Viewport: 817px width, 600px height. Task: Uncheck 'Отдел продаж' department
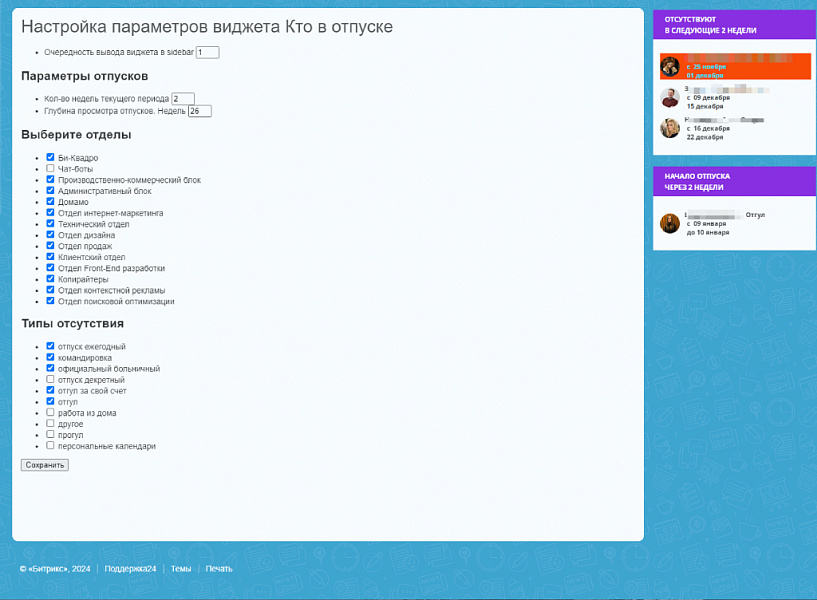[48, 246]
